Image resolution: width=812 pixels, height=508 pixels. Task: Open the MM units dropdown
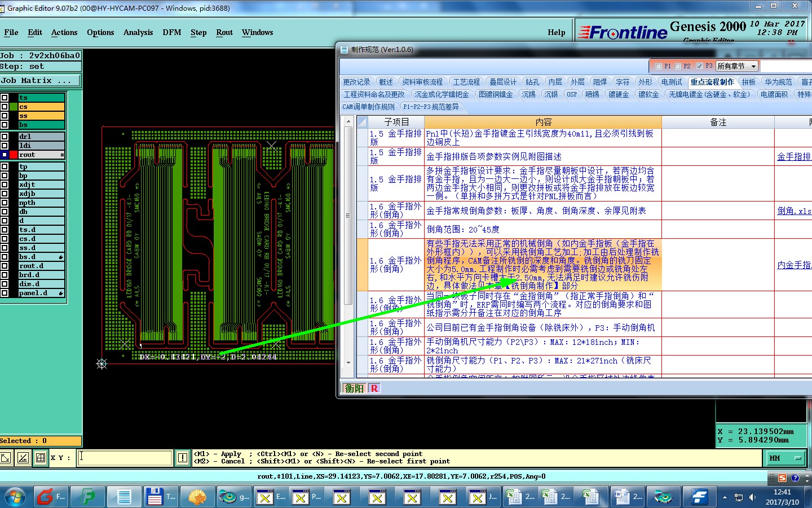coord(785,458)
